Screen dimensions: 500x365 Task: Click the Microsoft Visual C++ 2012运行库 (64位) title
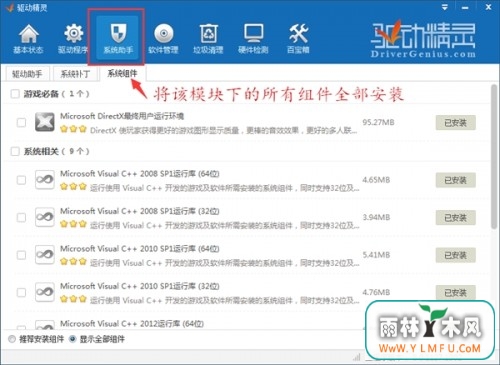click(132, 324)
